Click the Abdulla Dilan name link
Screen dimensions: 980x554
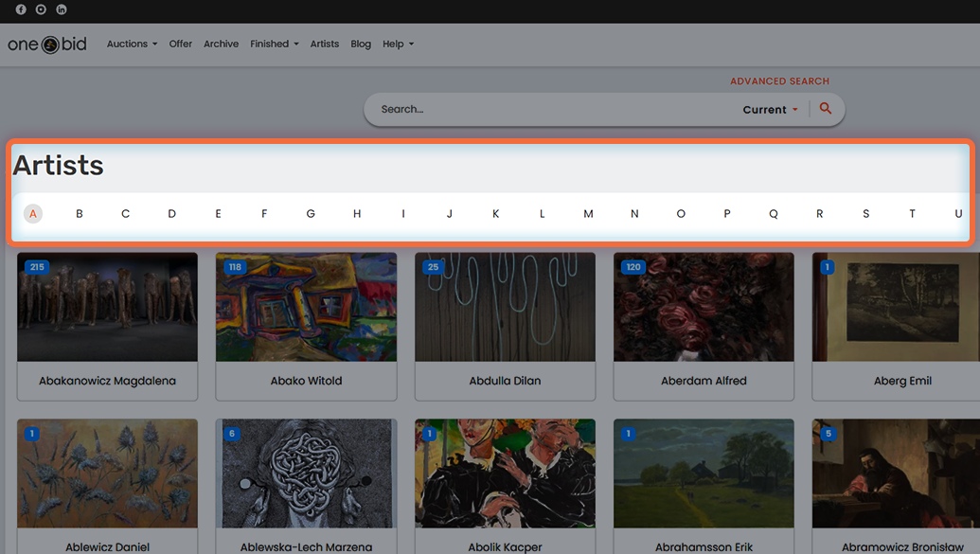pyautogui.click(x=505, y=381)
